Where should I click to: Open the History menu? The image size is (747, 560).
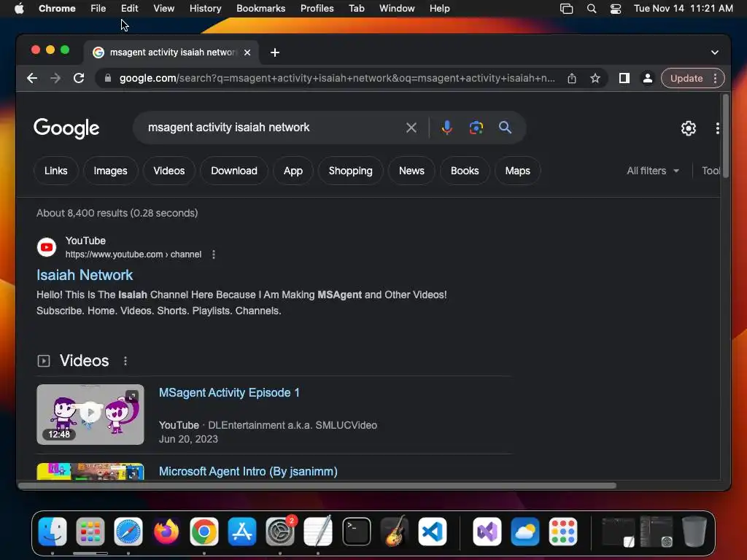[205, 9]
